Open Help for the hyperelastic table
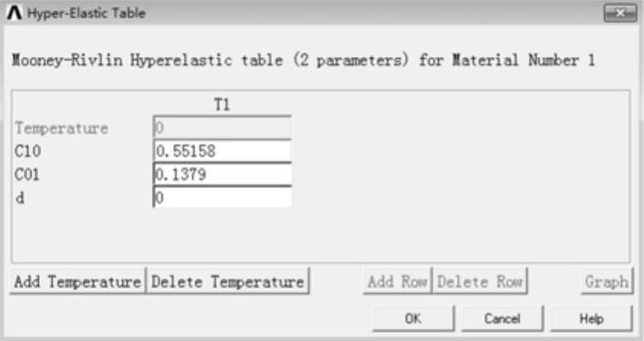644x341 pixels. [591, 318]
